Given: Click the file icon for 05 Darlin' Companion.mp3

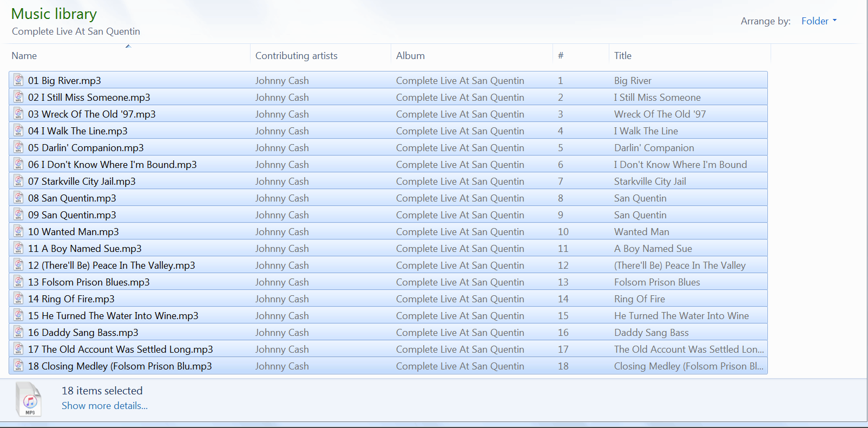Looking at the screenshot, I should (x=18, y=147).
